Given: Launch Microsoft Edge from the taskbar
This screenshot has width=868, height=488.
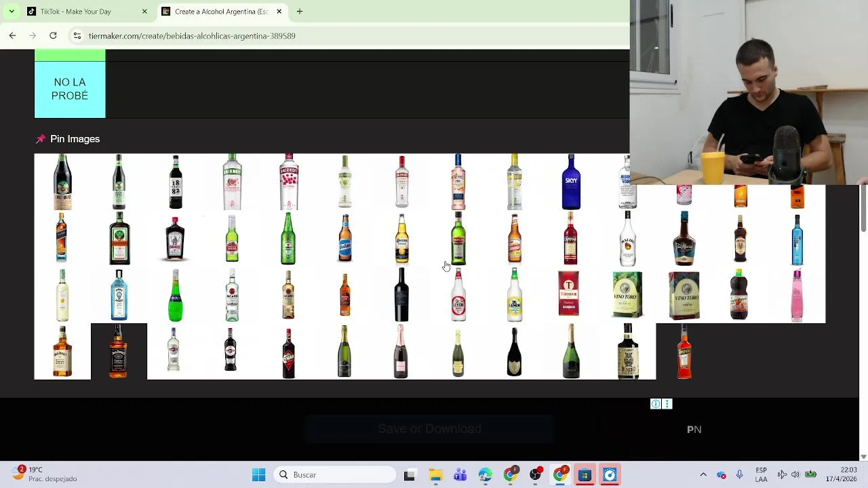Looking at the screenshot, I should click(x=485, y=475).
